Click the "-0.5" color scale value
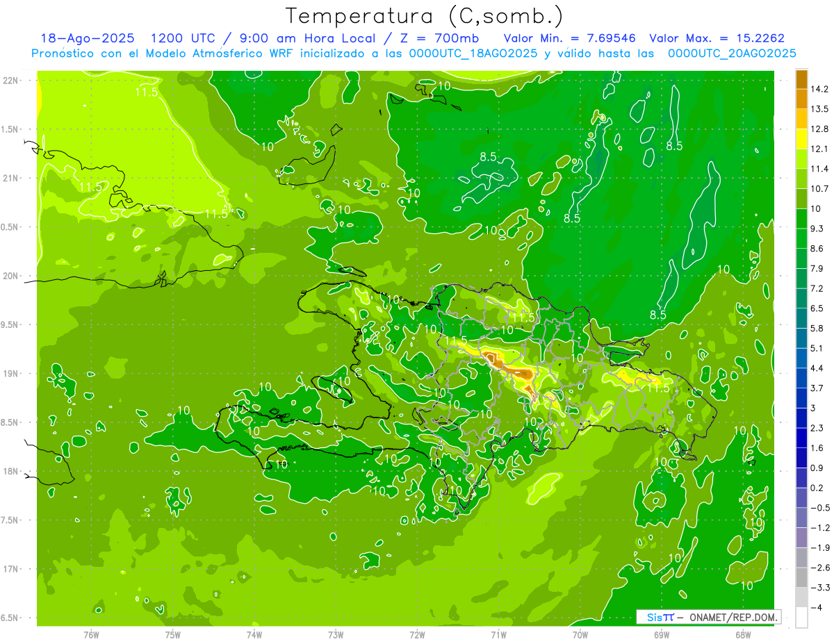This screenshot has height=644, width=834. 820,508
